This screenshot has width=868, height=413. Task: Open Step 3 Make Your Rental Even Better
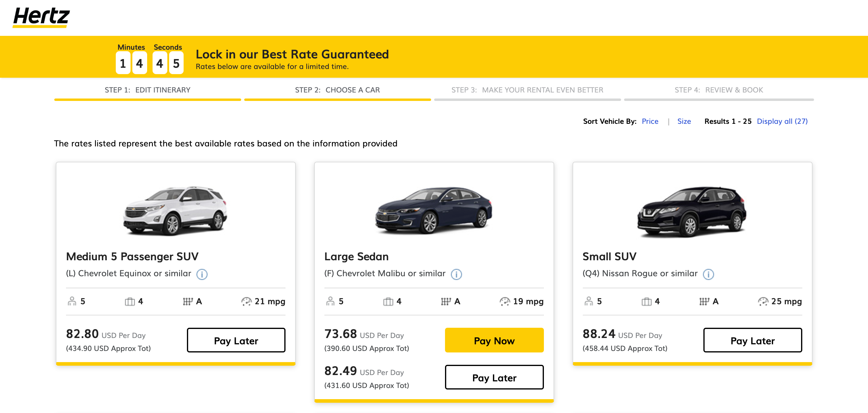[x=527, y=90]
